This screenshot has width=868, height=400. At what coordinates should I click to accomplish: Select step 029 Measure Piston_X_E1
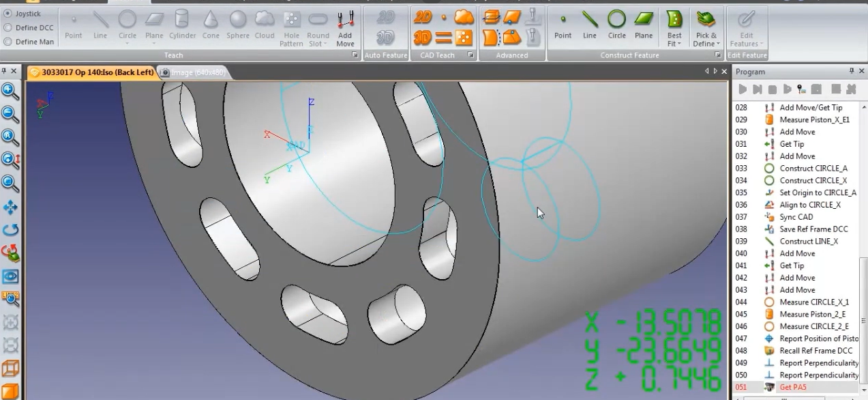(x=795, y=119)
